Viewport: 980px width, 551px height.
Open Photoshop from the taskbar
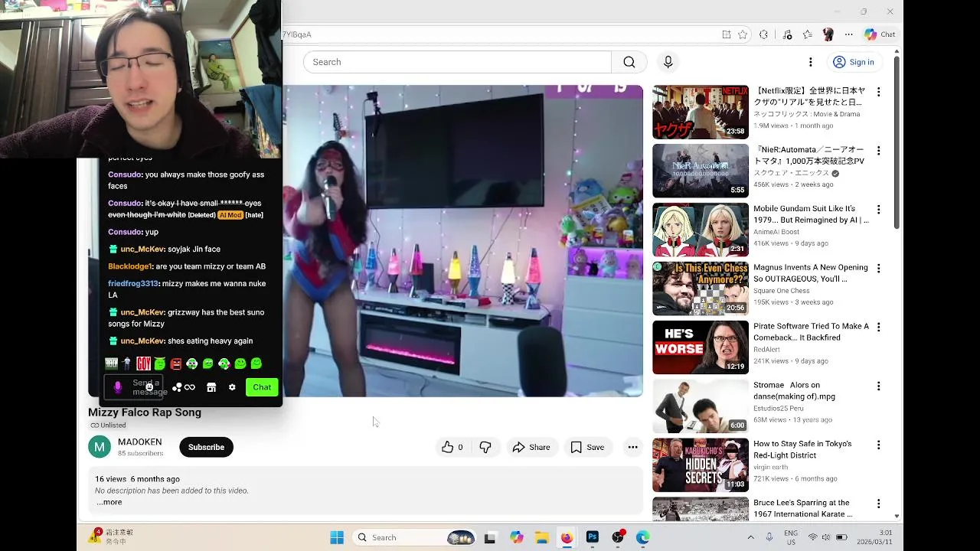tap(592, 537)
